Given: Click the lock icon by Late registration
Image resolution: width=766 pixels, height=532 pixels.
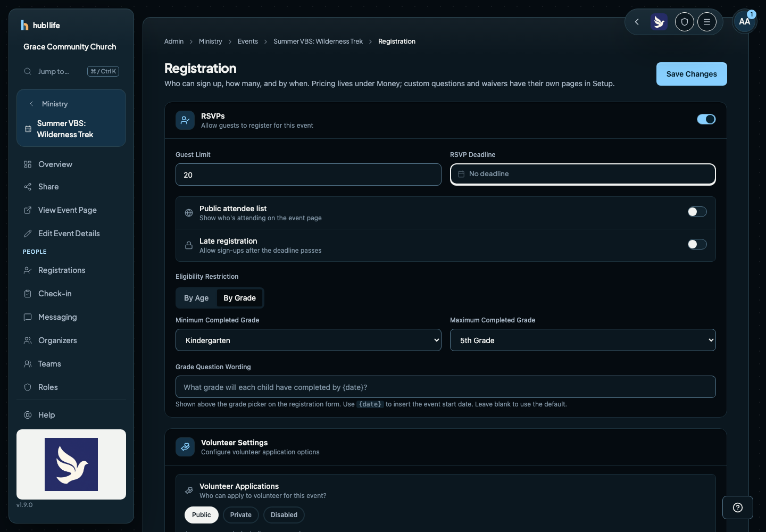Looking at the screenshot, I should pyautogui.click(x=189, y=245).
